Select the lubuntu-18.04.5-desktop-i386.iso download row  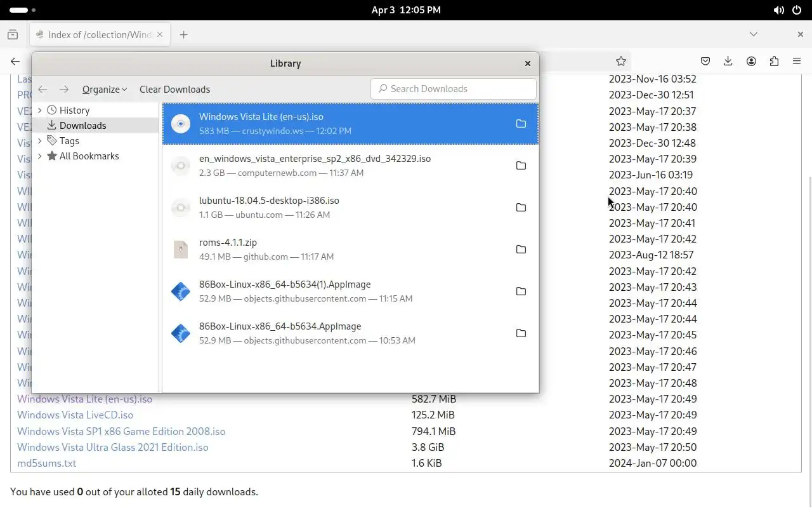click(350, 208)
